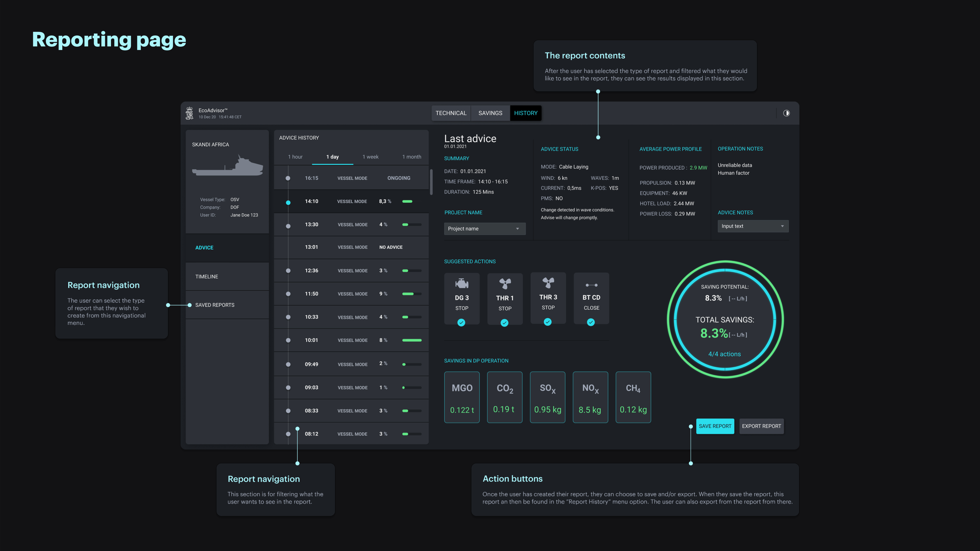Select the 10:33 timeline marker dot

pos(288,317)
